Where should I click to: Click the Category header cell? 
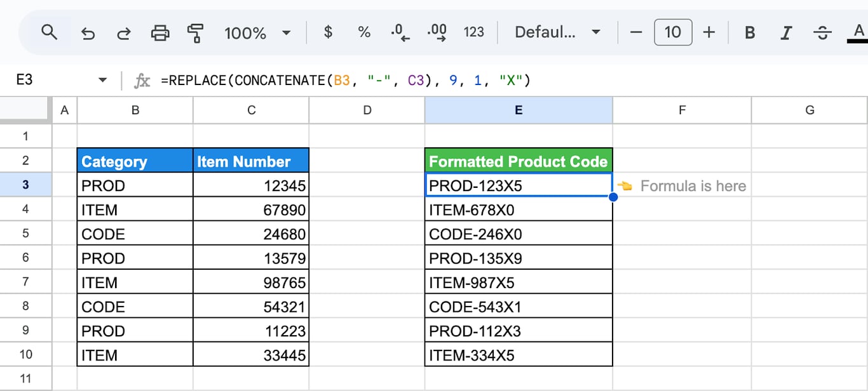pyautogui.click(x=135, y=161)
